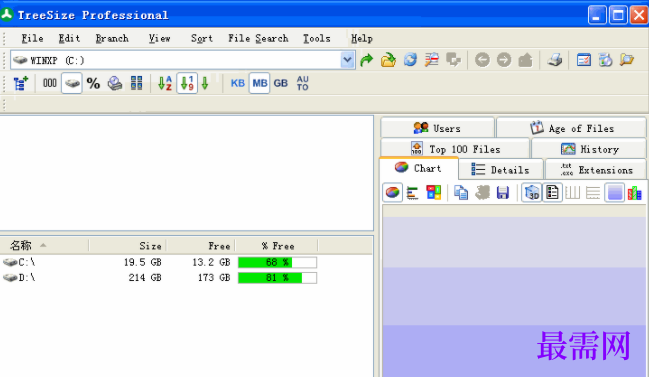Click the Forward navigation arrow
The image size is (649, 377).
(504, 60)
